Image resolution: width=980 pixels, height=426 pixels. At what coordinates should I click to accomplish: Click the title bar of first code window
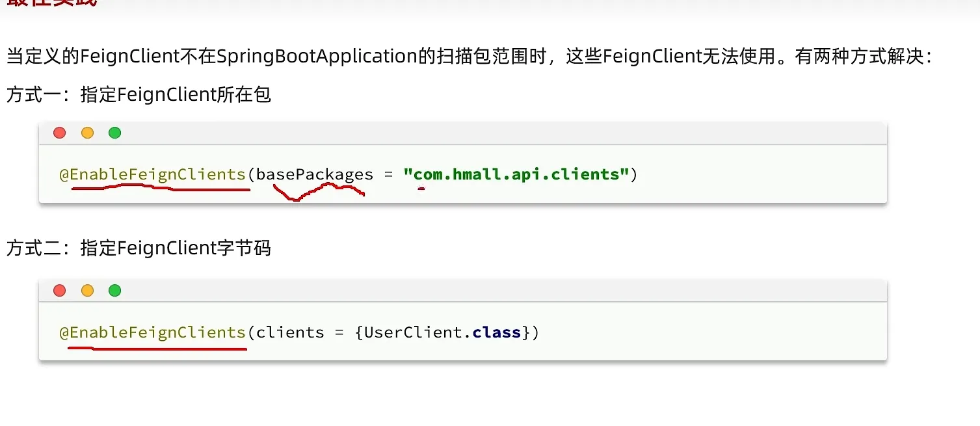pyautogui.click(x=455, y=132)
